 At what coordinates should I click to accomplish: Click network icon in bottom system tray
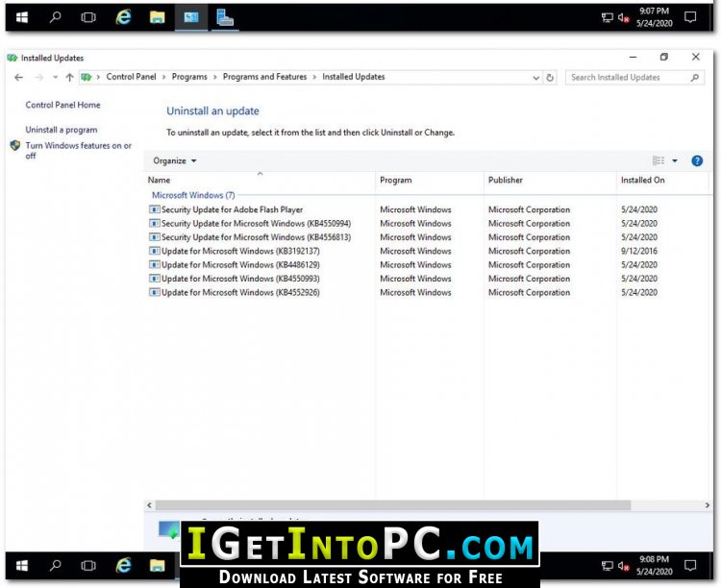[607, 566]
